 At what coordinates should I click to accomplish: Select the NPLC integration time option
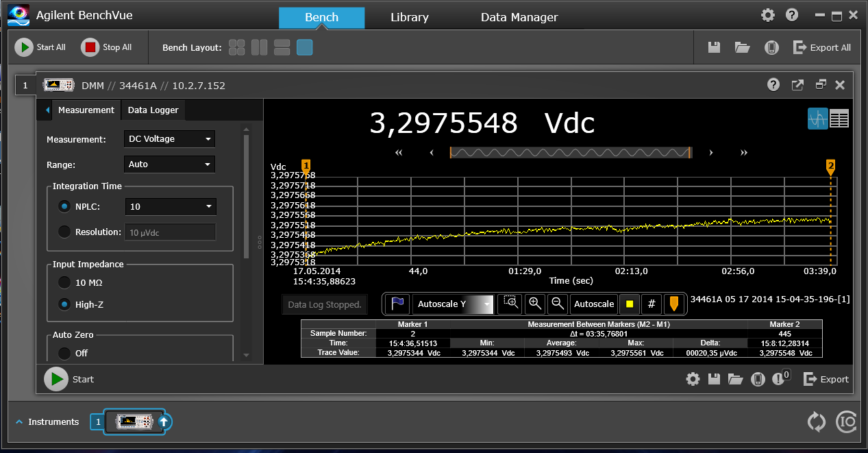tap(64, 206)
